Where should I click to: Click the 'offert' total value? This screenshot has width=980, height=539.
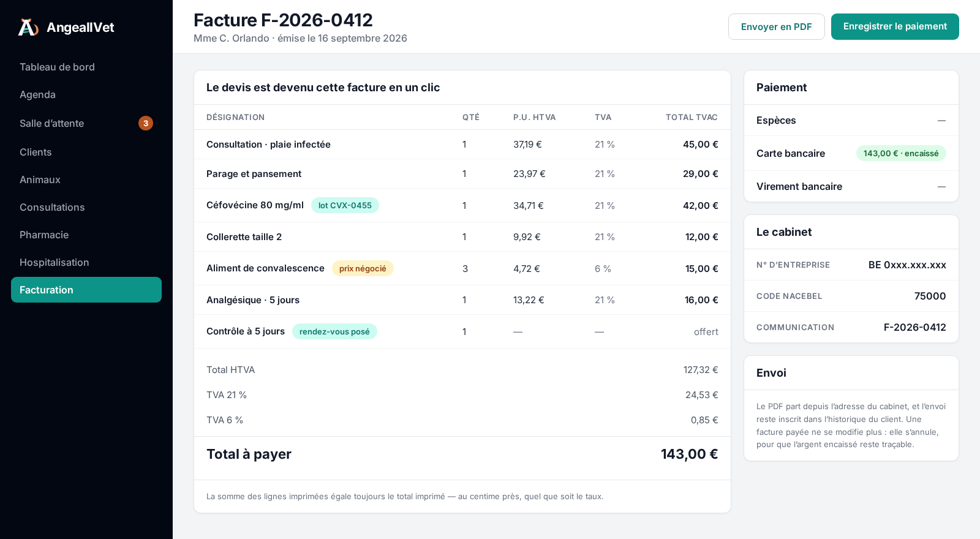706,331
